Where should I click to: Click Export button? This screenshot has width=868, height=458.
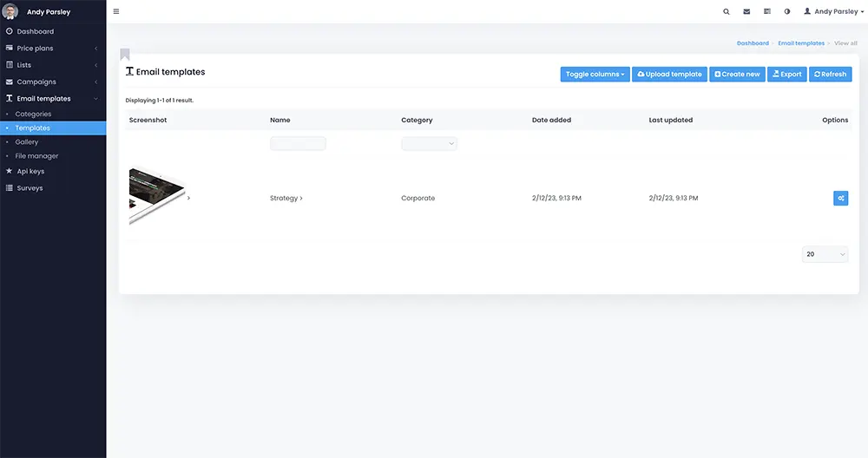(x=787, y=74)
